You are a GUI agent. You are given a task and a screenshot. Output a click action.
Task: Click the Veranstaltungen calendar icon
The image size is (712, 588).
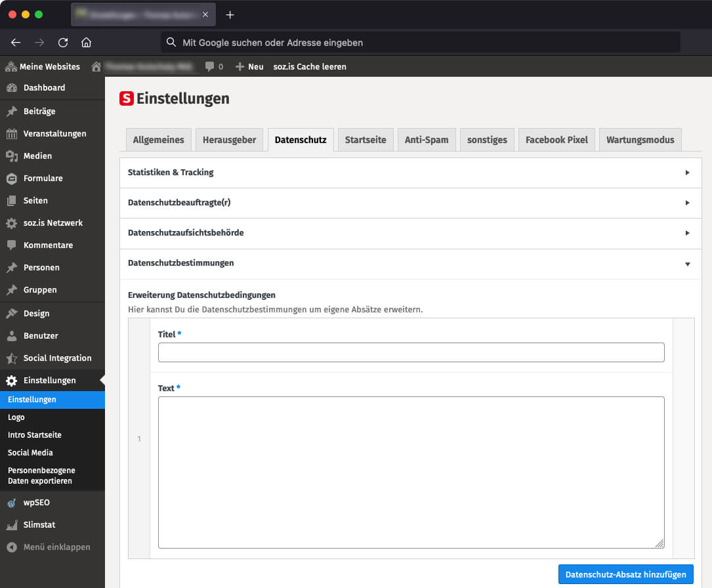click(12, 134)
